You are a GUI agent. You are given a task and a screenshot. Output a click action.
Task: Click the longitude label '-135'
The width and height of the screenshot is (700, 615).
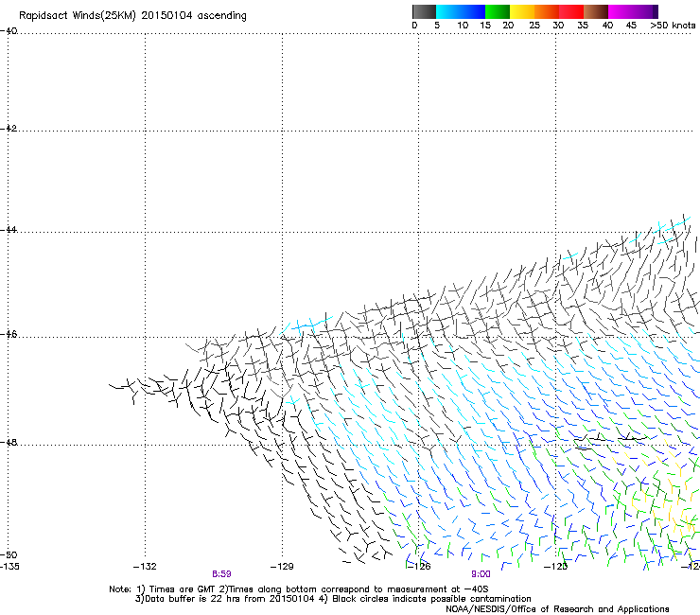(x=9, y=567)
